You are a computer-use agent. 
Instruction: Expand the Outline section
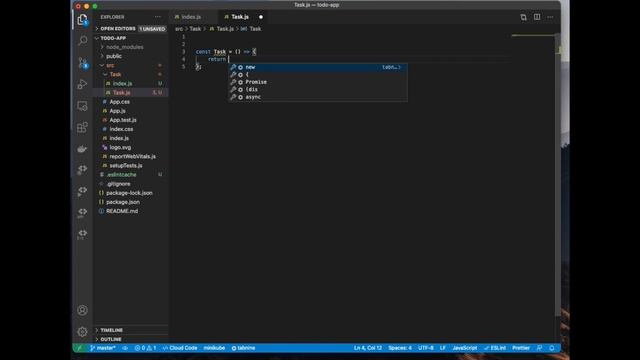[131, 339]
